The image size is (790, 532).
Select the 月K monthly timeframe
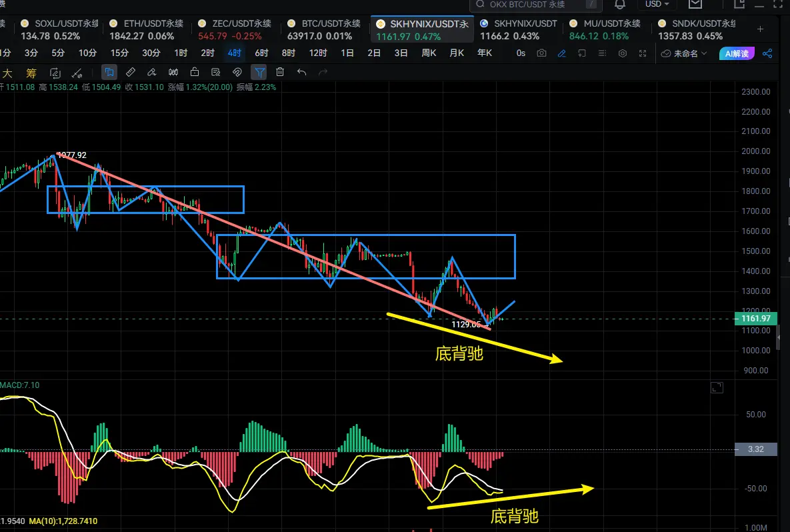point(457,53)
